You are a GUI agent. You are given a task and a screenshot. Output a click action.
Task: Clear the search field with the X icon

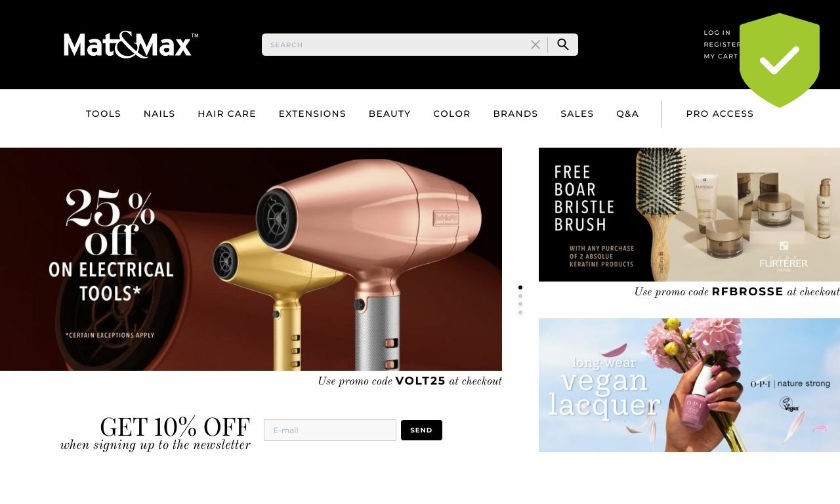535,45
